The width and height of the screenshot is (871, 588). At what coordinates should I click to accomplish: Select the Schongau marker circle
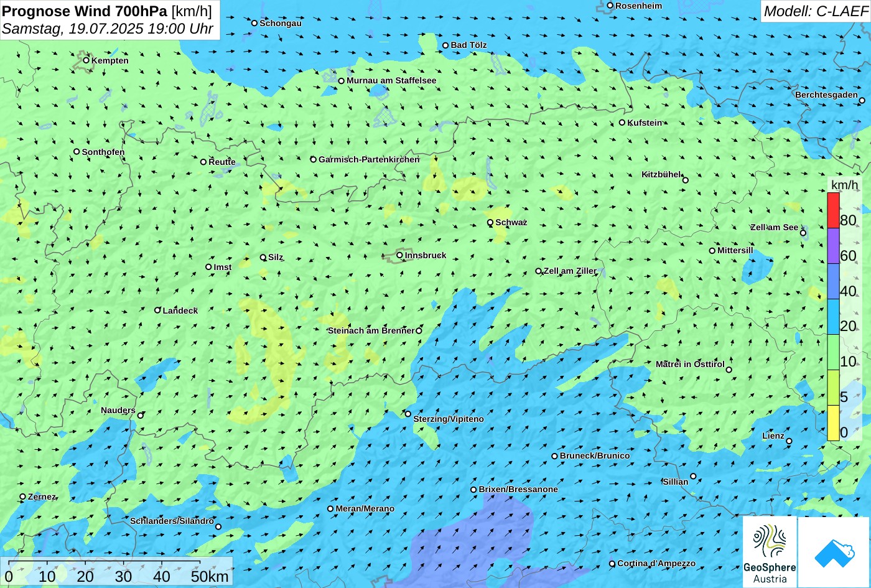(x=254, y=23)
